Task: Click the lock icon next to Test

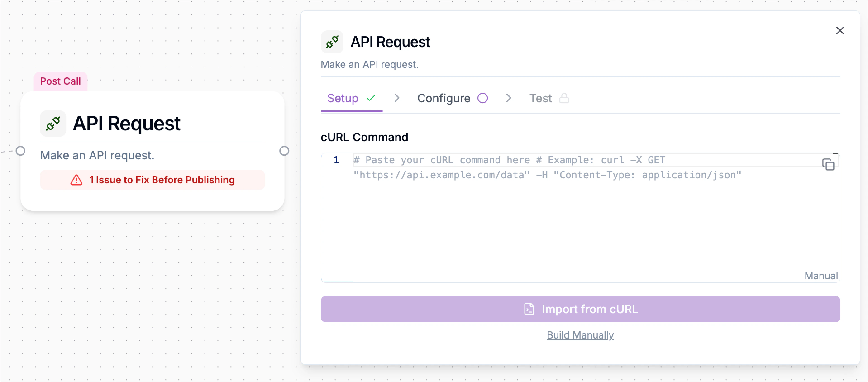Action: [564, 98]
